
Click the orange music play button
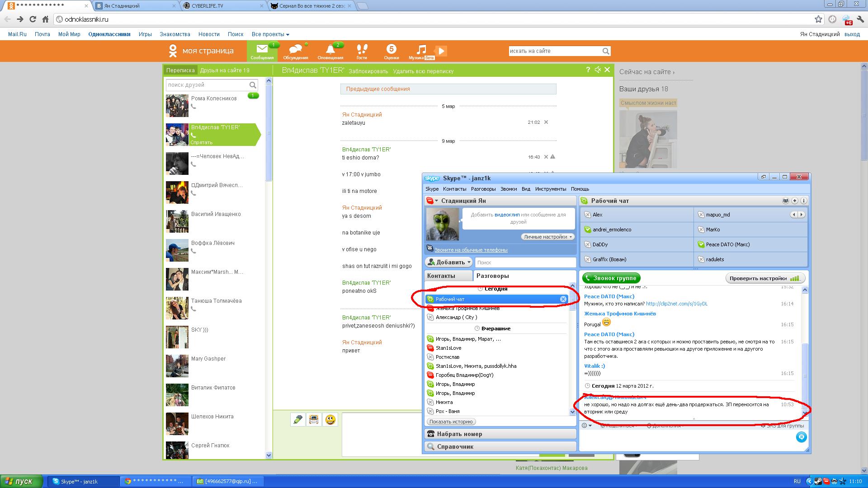pyautogui.click(x=441, y=51)
